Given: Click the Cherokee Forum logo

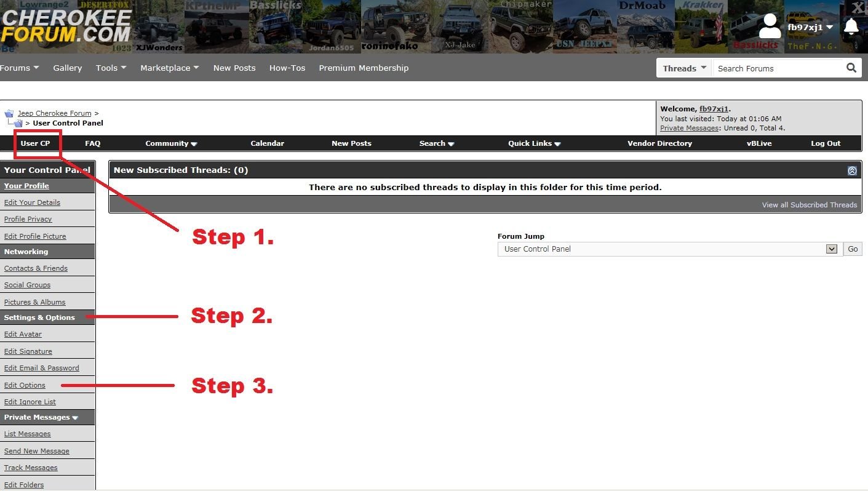Looking at the screenshot, I should click(x=66, y=26).
